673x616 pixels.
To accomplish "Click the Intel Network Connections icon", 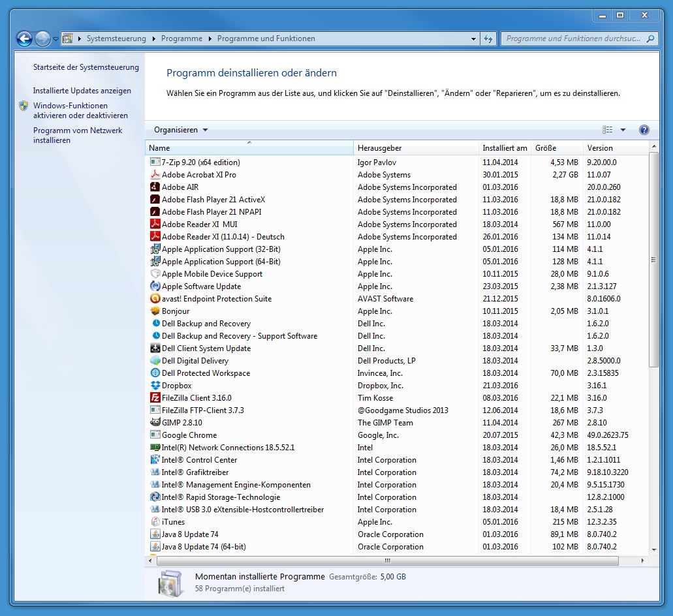I will click(x=155, y=448).
